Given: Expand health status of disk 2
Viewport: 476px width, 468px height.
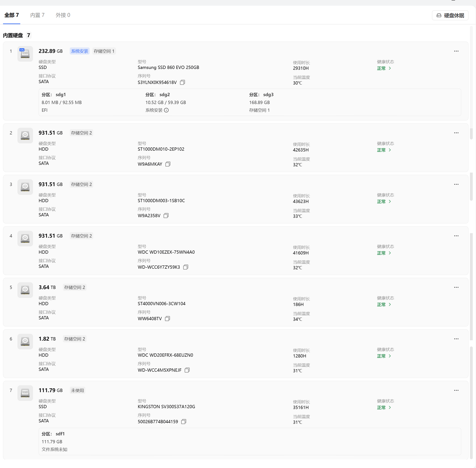Looking at the screenshot, I should [384, 150].
